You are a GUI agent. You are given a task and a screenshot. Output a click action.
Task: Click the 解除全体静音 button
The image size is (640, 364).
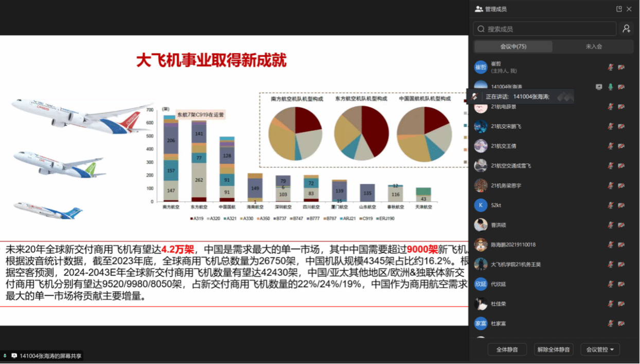click(553, 350)
